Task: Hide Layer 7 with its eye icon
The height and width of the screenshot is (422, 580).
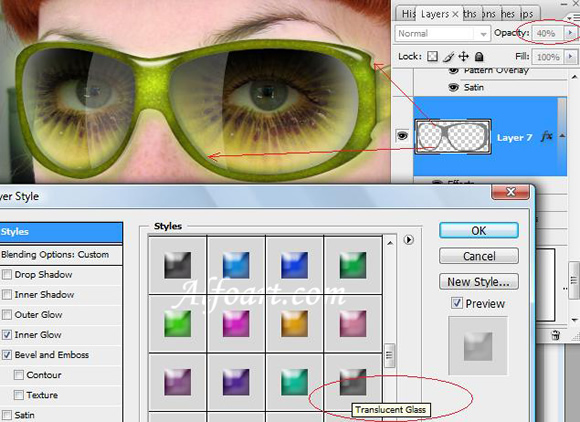Action: tap(402, 136)
